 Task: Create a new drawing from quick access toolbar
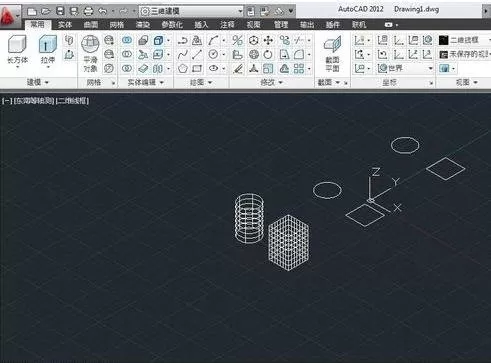click(x=32, y=12)
